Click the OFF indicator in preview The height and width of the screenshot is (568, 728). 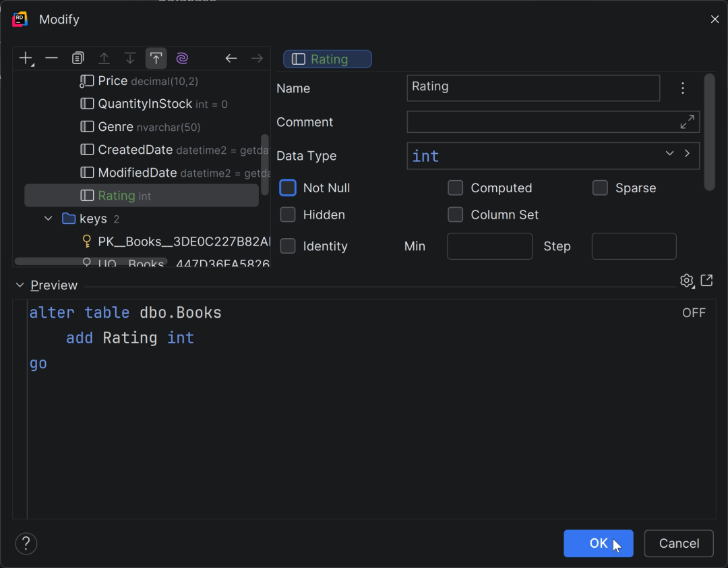coord(694,313)
